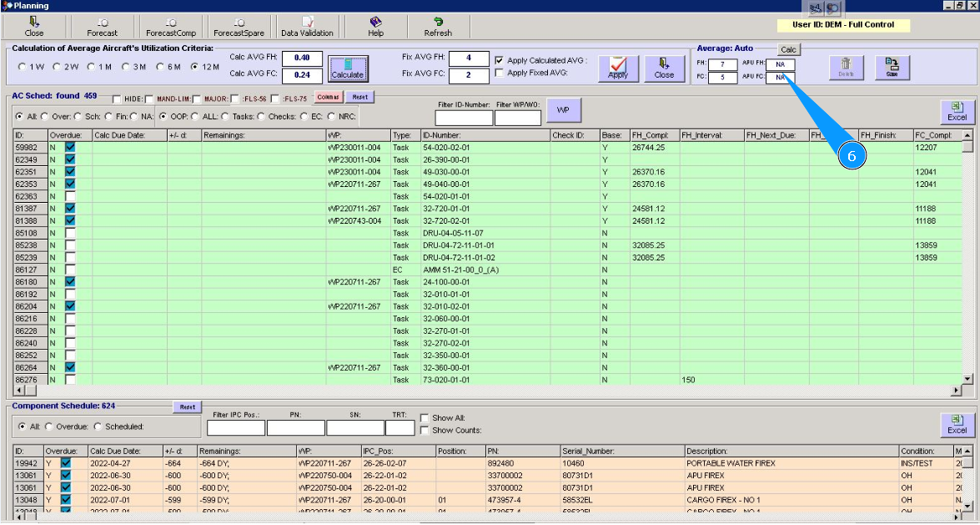
Task: Click the WP filter button
Action: tap(563, 110)
